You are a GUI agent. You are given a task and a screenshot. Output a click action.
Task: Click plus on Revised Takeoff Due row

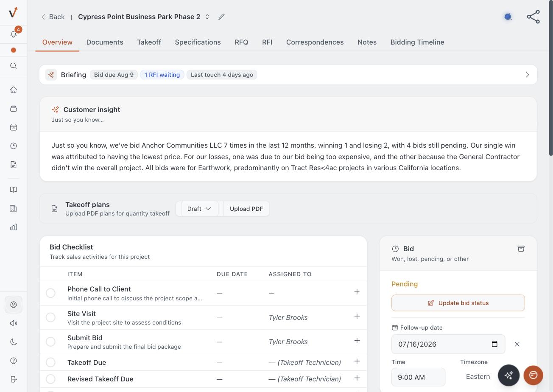click(x=357, y=378)
